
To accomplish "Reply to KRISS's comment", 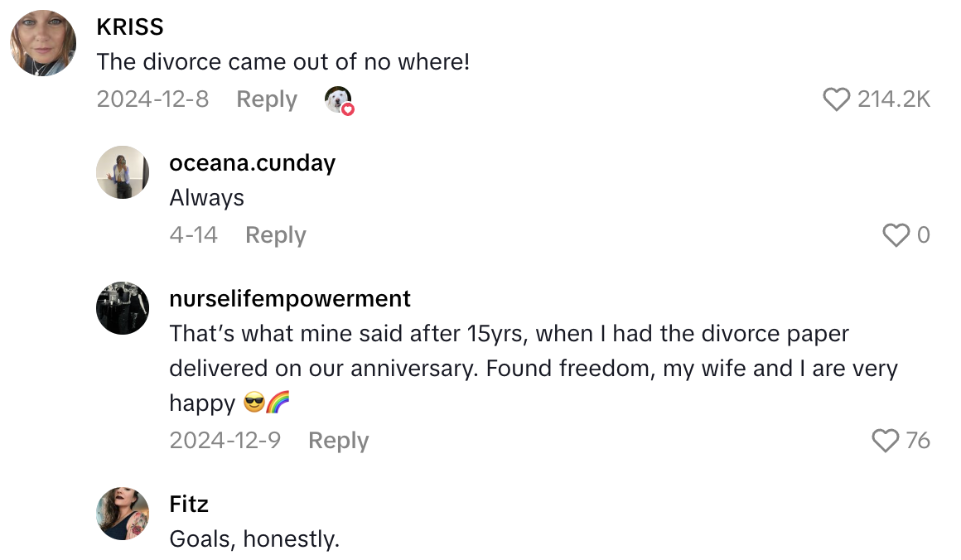I will pos(266,99).
